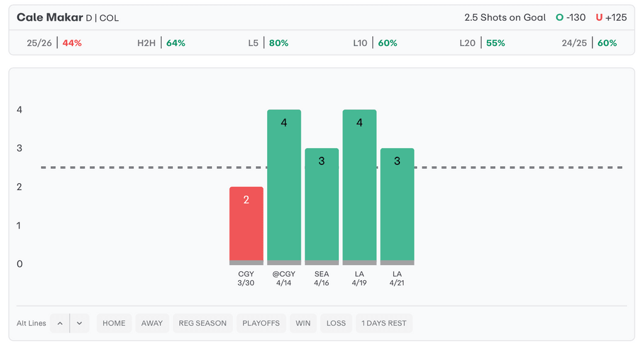644x352 pixels.
Task: Filter games by LOSS
Action: coord(336,323)
